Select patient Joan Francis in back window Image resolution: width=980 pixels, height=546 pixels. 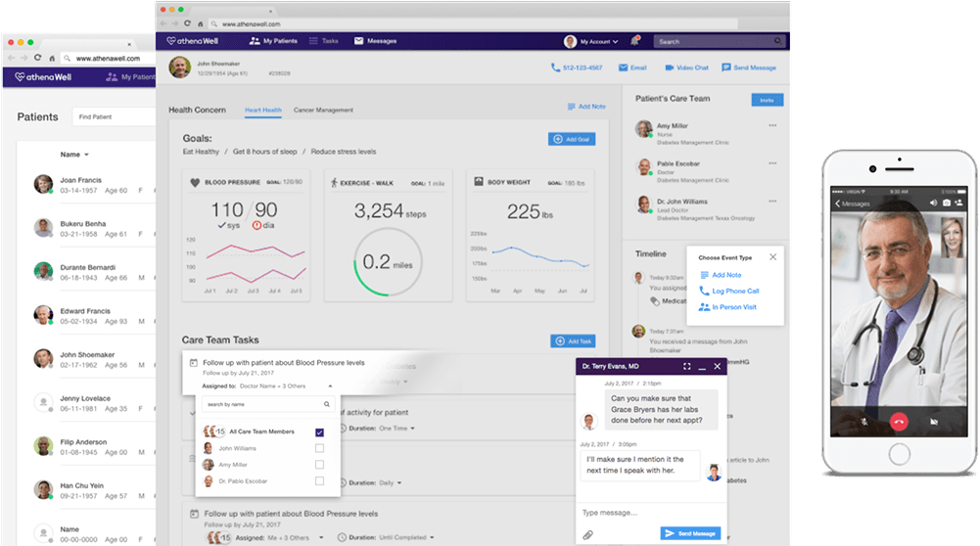[x=94, y=185]
